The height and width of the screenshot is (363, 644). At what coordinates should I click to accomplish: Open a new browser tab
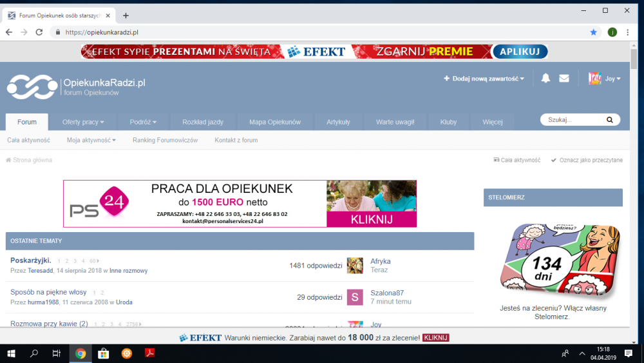click(x=126, y=15)
